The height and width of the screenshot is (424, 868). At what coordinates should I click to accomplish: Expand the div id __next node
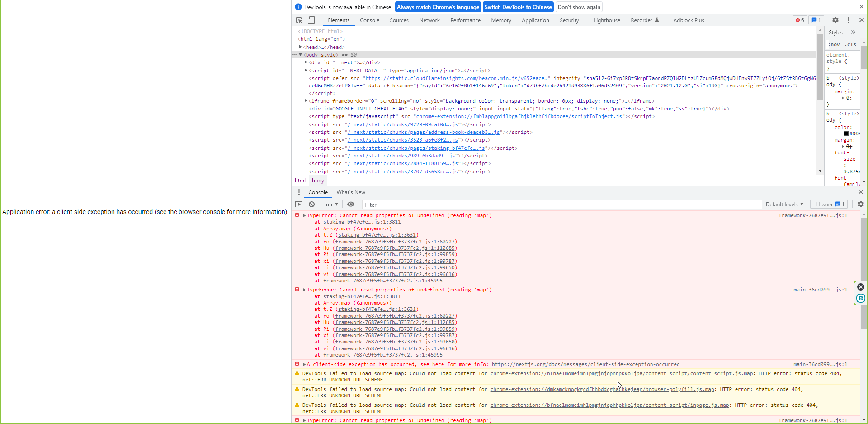(306, 62)
